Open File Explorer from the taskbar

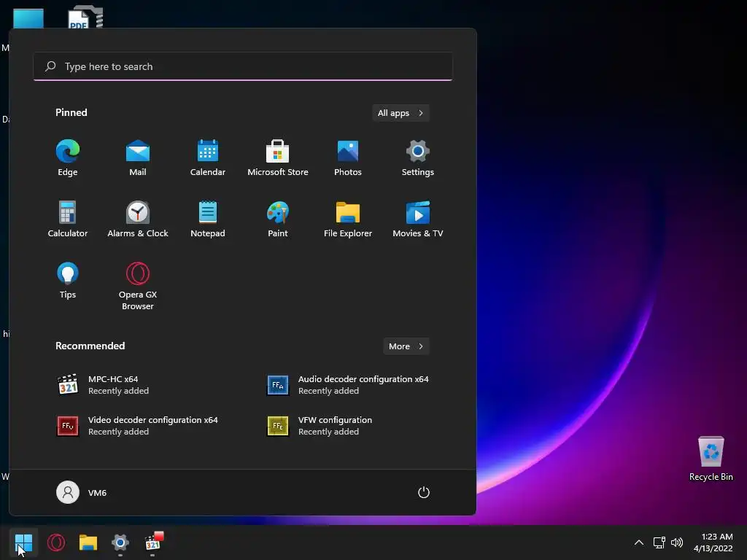point(88,542)
